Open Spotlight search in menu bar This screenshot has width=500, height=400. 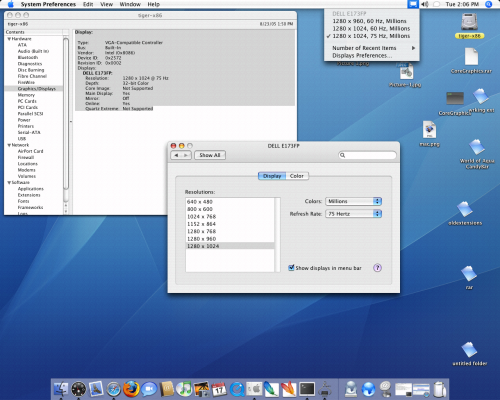[489, 4]
